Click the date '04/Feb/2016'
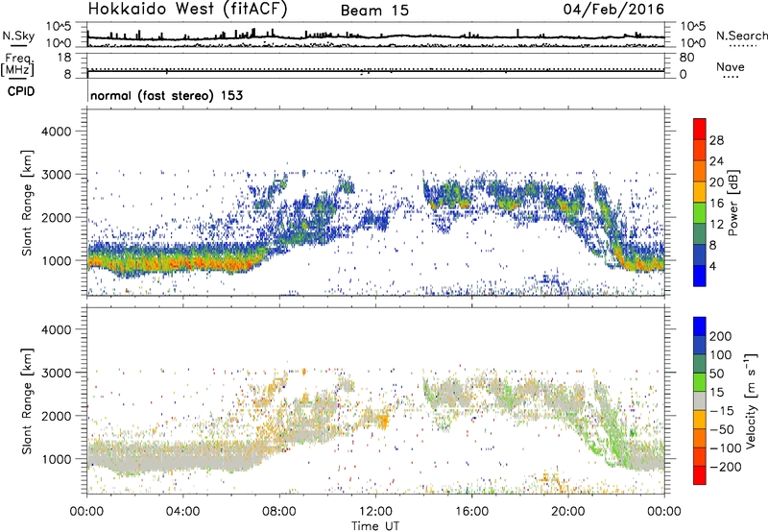 [x=613, y=10]
